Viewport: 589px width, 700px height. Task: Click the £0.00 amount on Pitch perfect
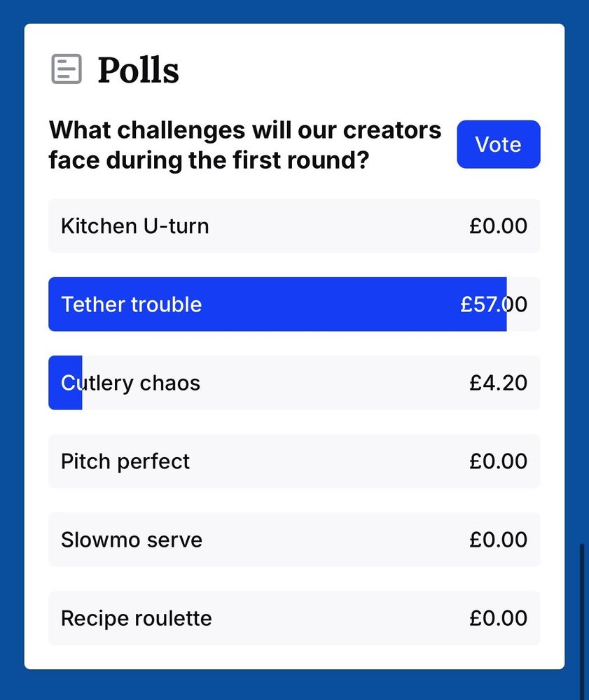[x=499, y=461]
